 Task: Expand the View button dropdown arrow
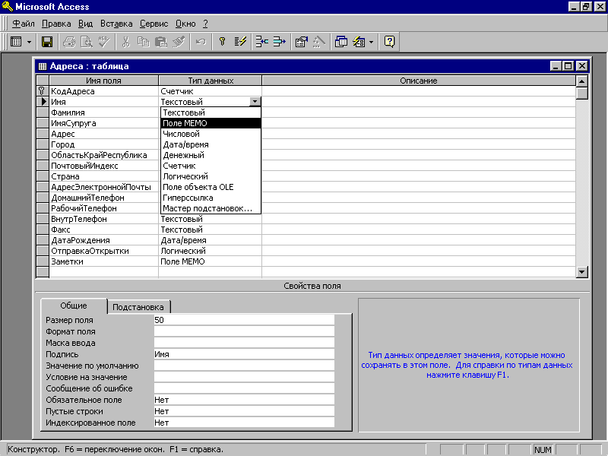pyautogui.click(x=29, y=42)
